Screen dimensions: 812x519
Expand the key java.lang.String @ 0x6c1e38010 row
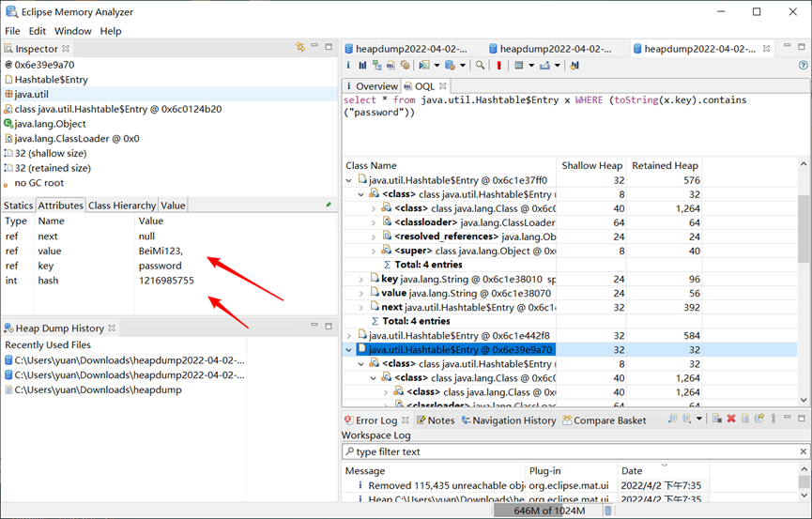(x=361, y=279)
